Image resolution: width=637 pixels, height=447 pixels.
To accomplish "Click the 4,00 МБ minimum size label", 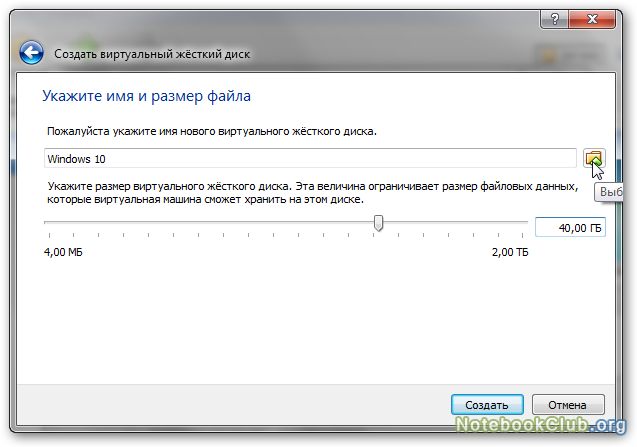I will pos(63,252).
